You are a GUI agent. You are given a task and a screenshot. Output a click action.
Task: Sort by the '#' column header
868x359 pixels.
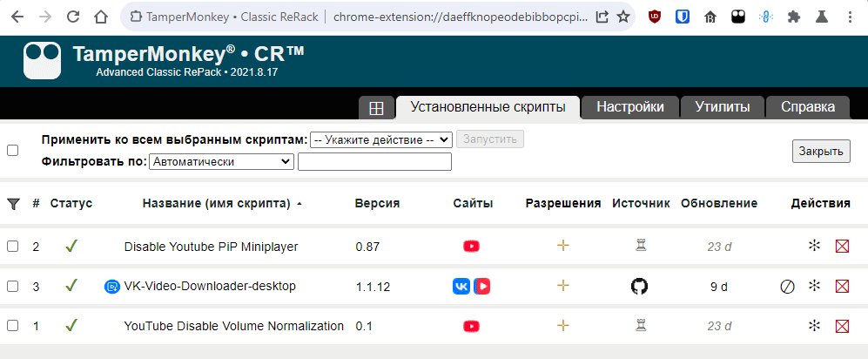[36, 203]
